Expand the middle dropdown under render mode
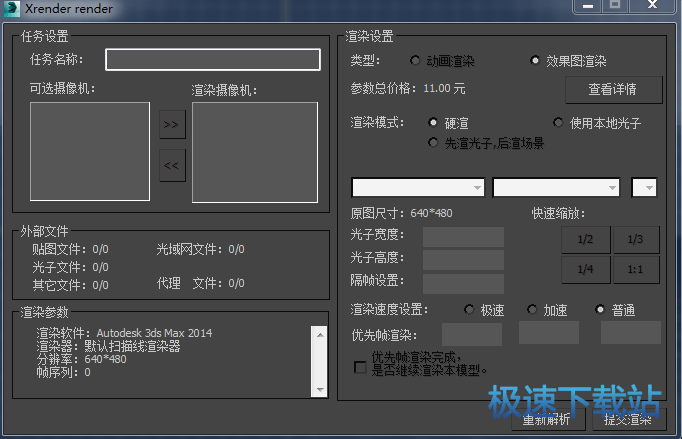 tap(556, 188)
